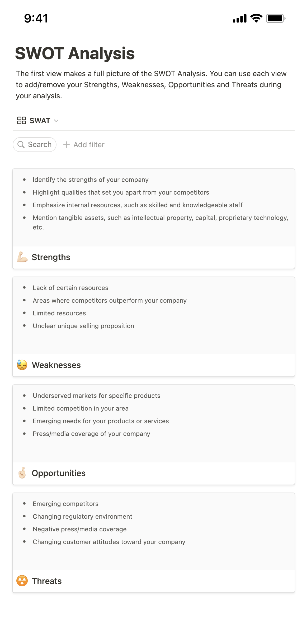Open the Threats card title
This screenshot has width=297, height=644.
coord(47,581)
